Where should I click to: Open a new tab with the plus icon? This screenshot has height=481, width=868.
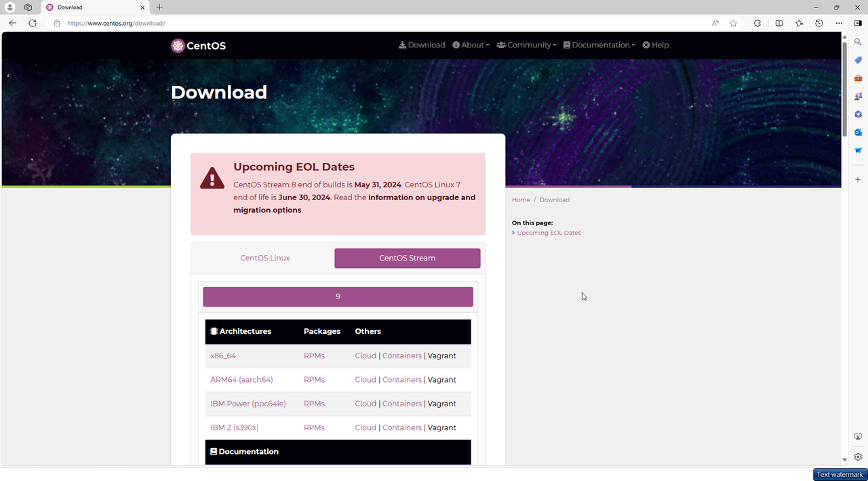tap(159, 7)
